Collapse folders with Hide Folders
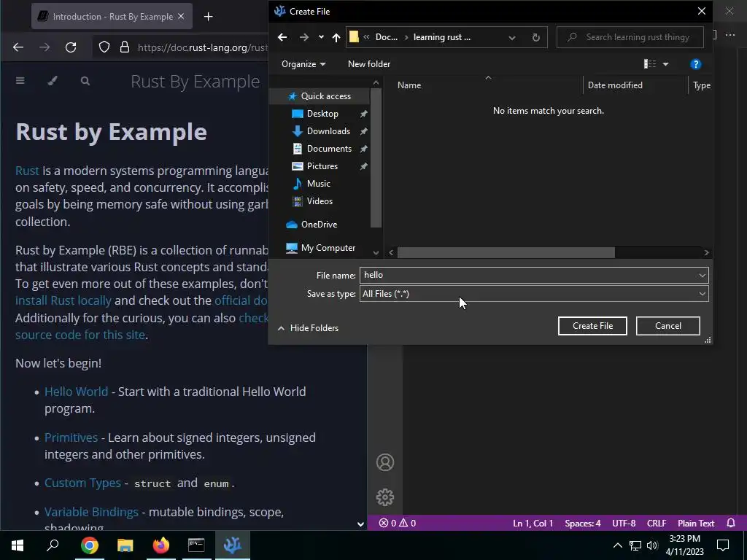747x560 pixels. [x=309, y=328]
